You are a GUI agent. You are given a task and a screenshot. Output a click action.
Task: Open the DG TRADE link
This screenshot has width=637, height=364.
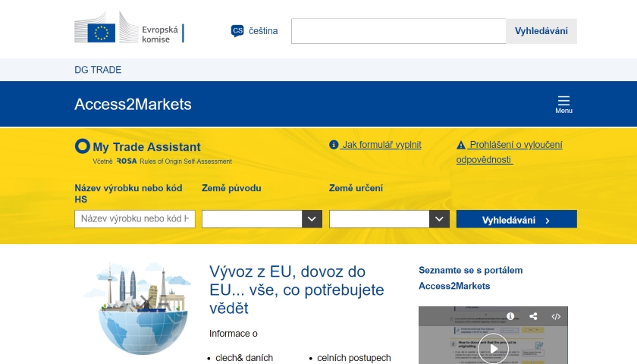pos(98,70)
